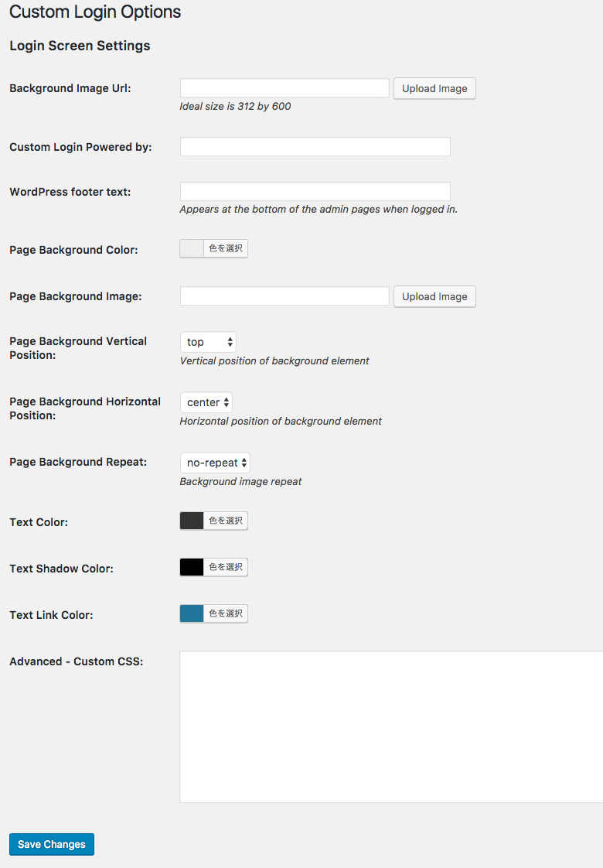Screen dimensions: 603x868
Task: Open the Page Background Color swatch
Action: 192,248
